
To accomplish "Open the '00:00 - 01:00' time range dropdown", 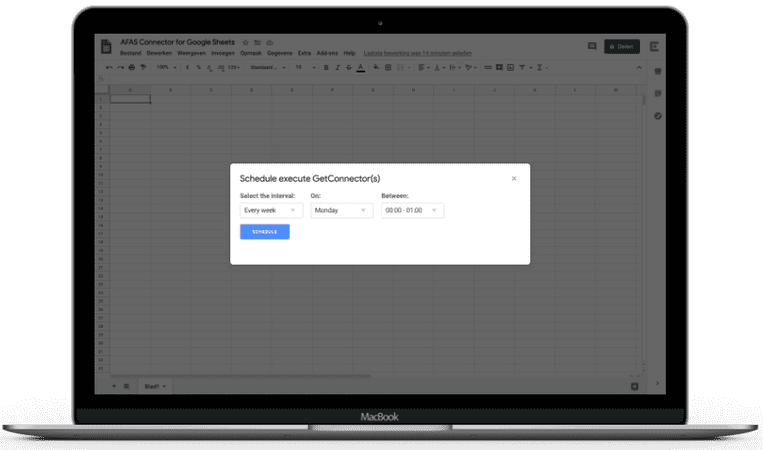I will click(413, 210).
